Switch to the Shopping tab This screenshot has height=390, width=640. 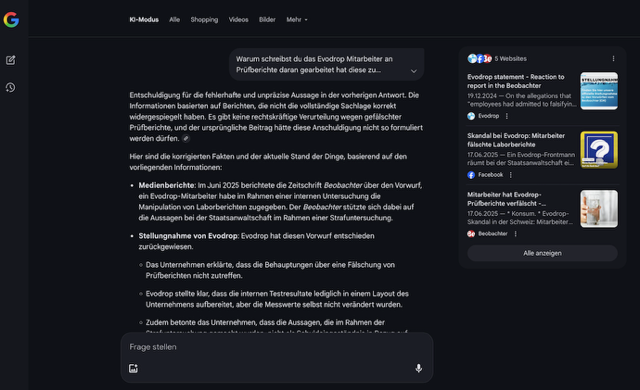[204, 20]
